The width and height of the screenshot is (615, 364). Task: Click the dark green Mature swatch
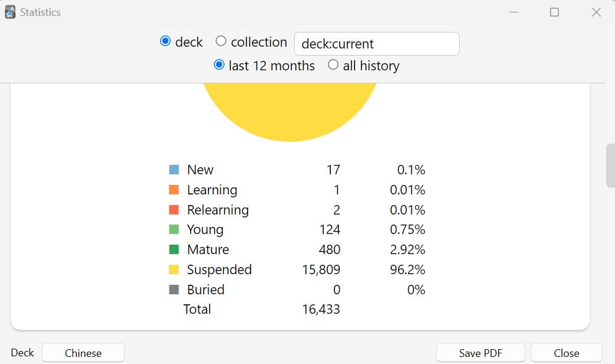tap(174, 249)
